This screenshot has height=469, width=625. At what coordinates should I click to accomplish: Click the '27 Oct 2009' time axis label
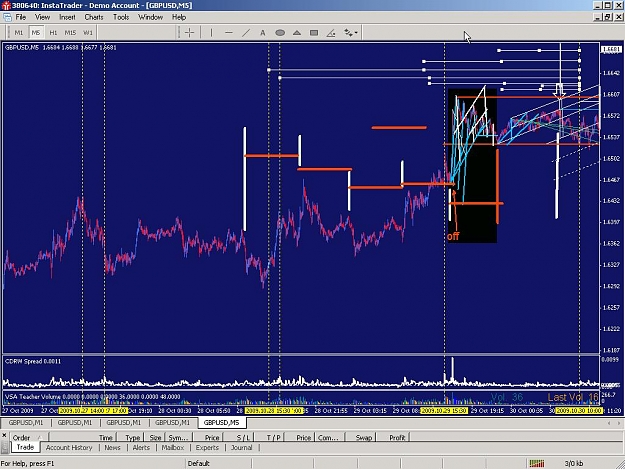click(x=18, y=410)
